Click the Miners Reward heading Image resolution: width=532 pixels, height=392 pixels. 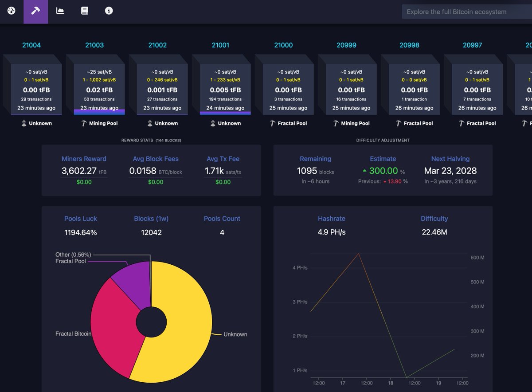[x=84, y=159]
